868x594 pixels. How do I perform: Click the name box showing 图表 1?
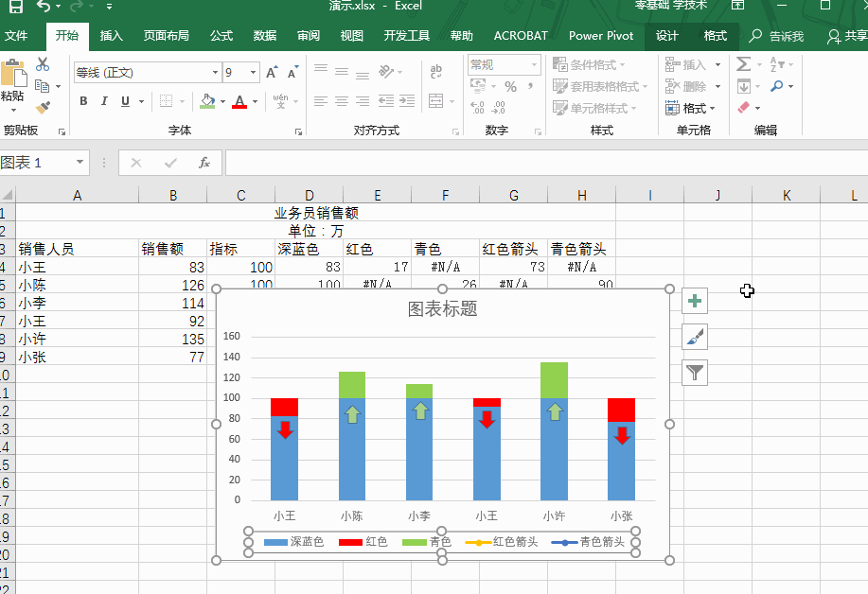[x=44, y=163]
